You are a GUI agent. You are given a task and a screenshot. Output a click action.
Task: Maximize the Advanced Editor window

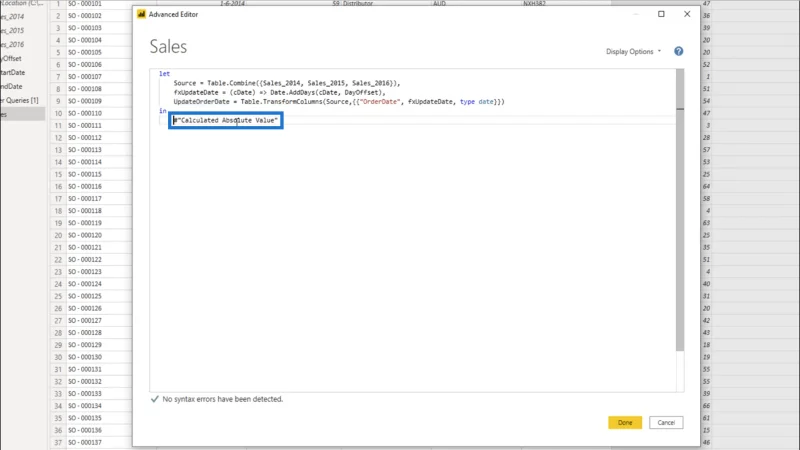click(x=661, y=14)
